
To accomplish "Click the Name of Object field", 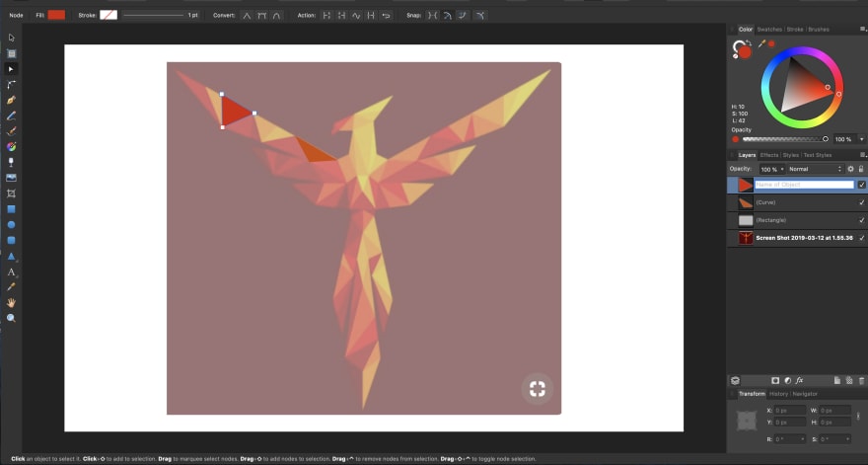I will (x=804, y=185).
